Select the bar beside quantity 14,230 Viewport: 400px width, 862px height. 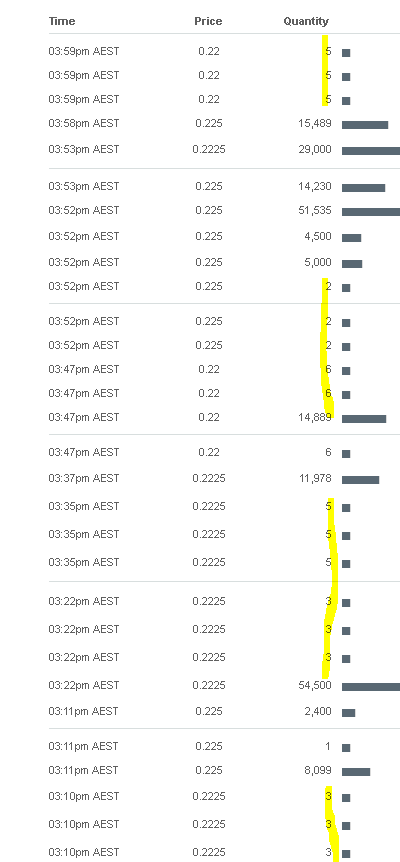tap(363, 188)
